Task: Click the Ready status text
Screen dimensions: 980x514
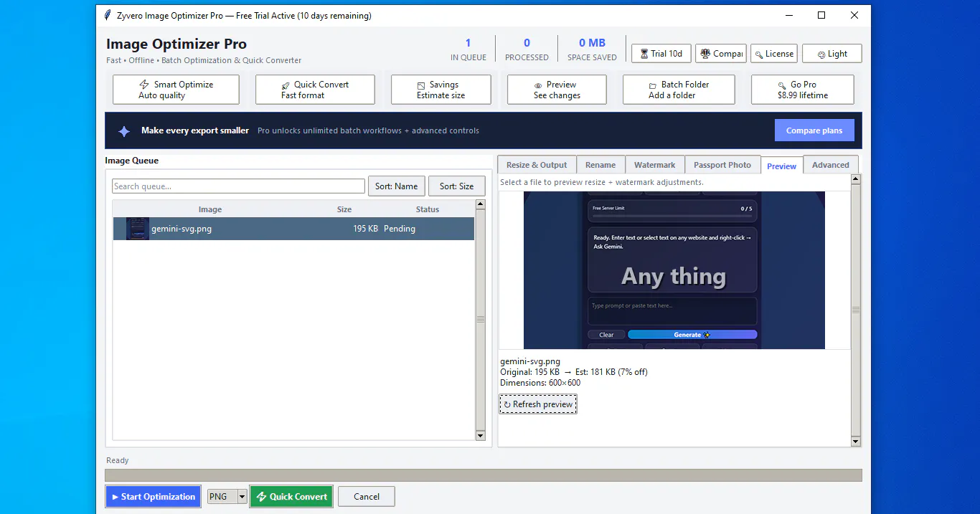Action: pos(118,460)
